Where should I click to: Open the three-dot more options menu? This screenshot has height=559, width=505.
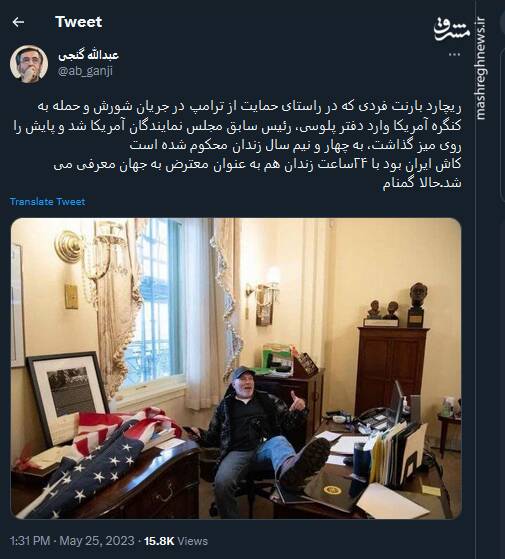(x=454, y=55)
